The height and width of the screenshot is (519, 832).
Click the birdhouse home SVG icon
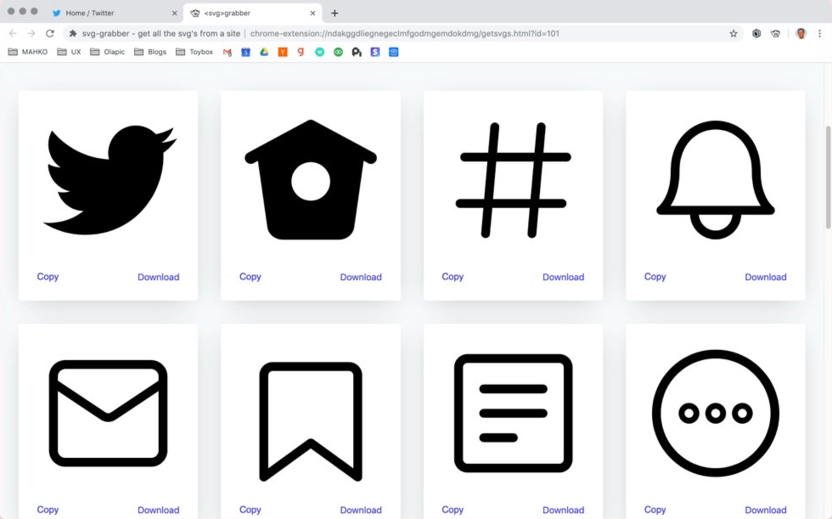(x=310, y=180)
